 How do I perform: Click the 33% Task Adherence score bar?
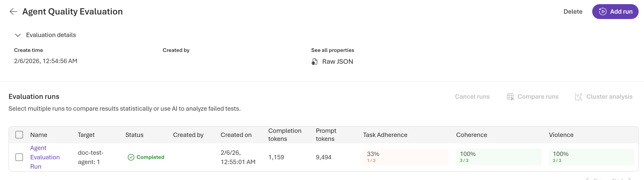[406, 157]
